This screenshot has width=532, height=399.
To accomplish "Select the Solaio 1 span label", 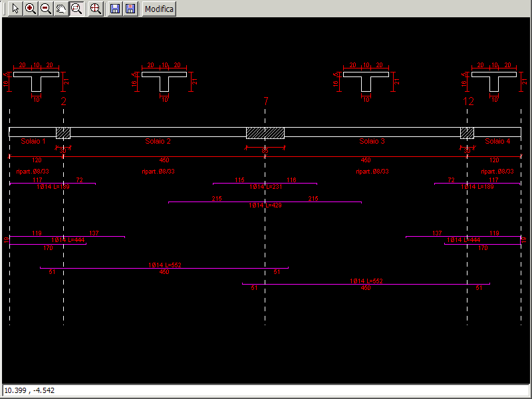I will (33, 141).
